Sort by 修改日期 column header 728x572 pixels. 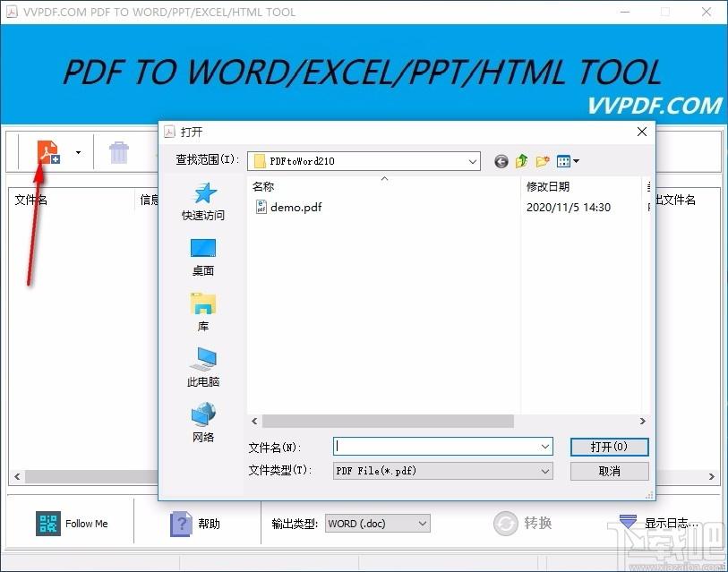pyautogui.click(x=548, y=187)
